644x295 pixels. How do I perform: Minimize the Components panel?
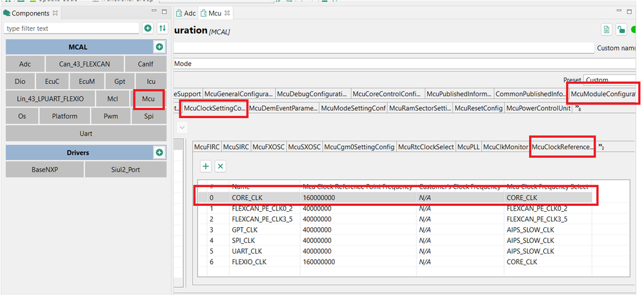[x=154, y=11]
